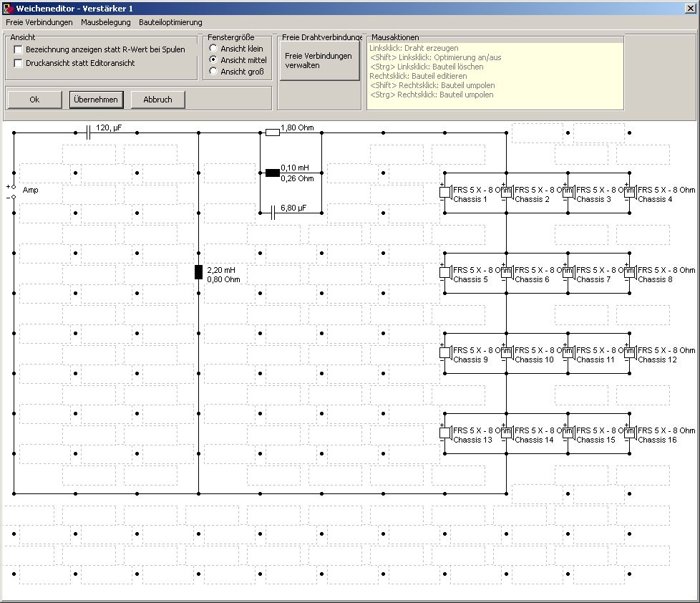Viewport: 700px width, 603px height.
Task: Enable Bezeichnung anzeigen statt R-Wert checkbox
Action: tap(19, 49)
